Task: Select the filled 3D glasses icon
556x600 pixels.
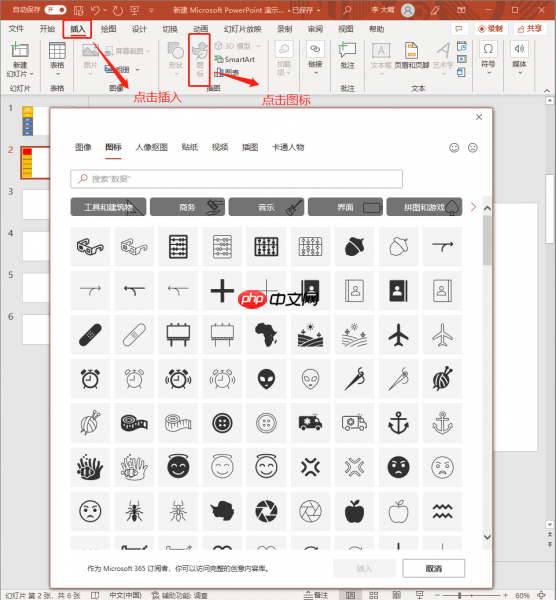Action: pyautogui.click(x=90, y=246)
